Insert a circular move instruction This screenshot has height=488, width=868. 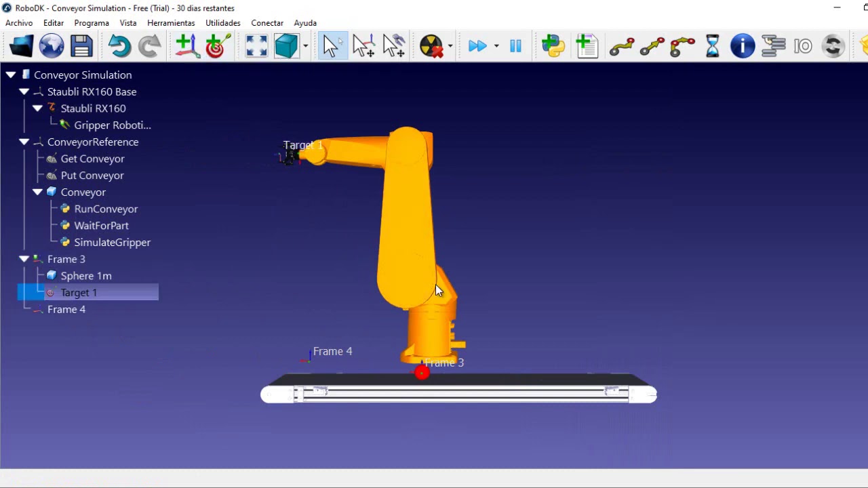pos(683,46)
